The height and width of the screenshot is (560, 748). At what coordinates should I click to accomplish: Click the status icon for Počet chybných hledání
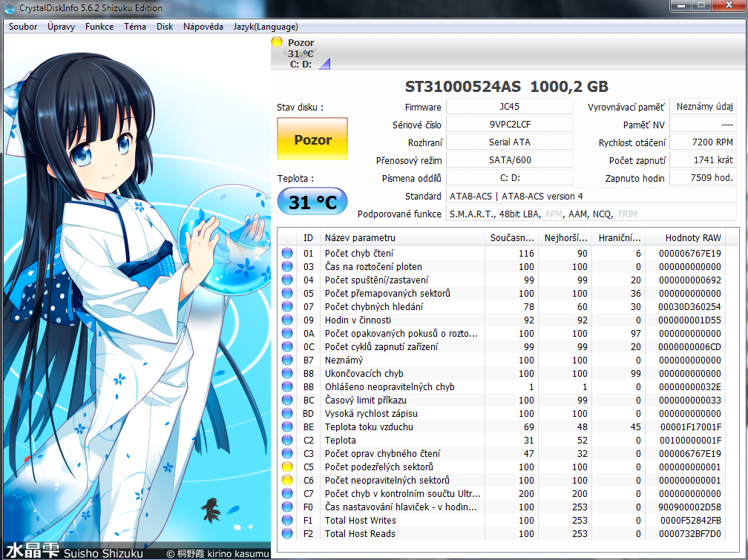click(x=287, y=307)
